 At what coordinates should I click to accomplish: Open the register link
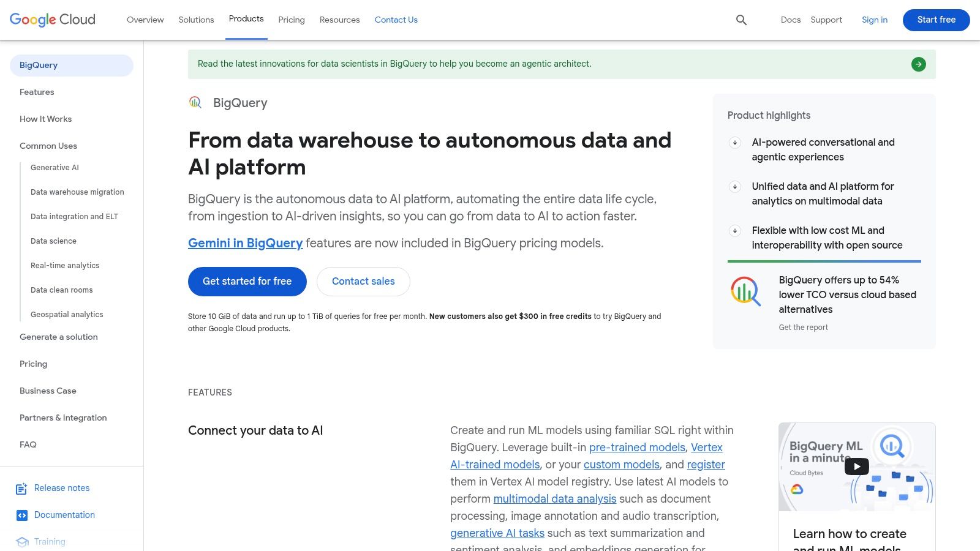click(706, 465)
